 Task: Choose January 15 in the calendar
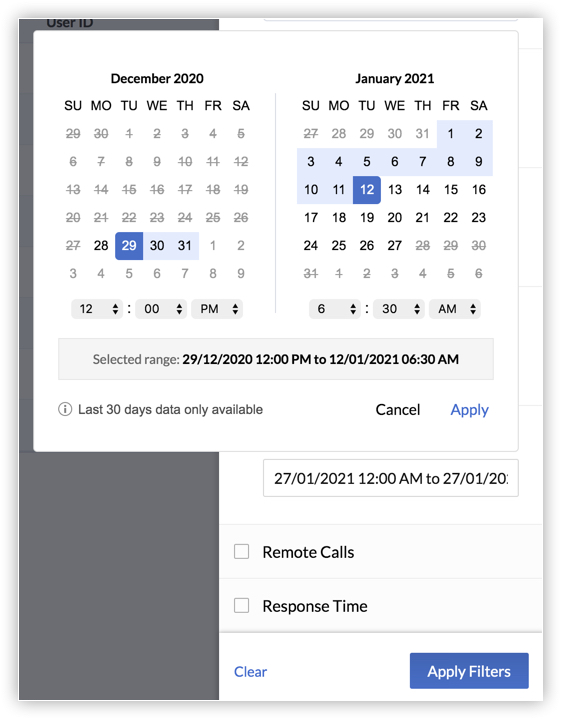(450, 190)
